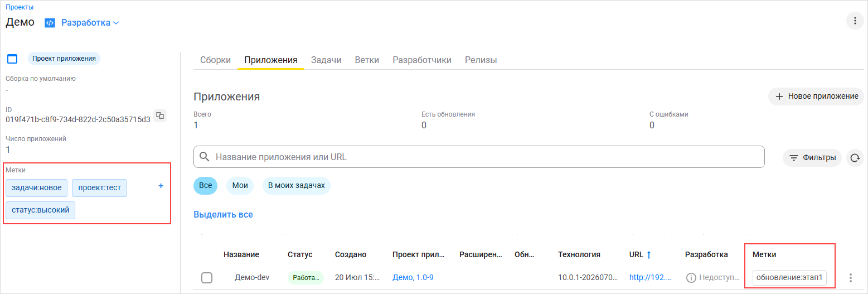Screen dimensions: 868x294
Task: Click the application project window icon
Action: [x=12, y=59]
